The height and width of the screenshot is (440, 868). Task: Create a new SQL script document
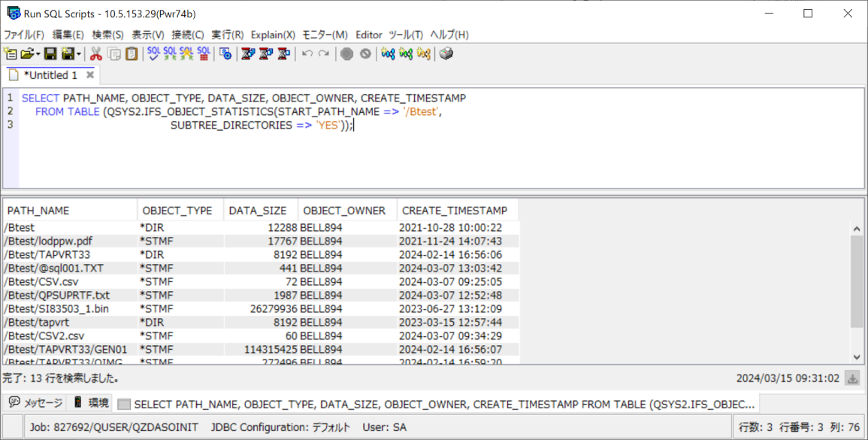click(x=10, y=53)
